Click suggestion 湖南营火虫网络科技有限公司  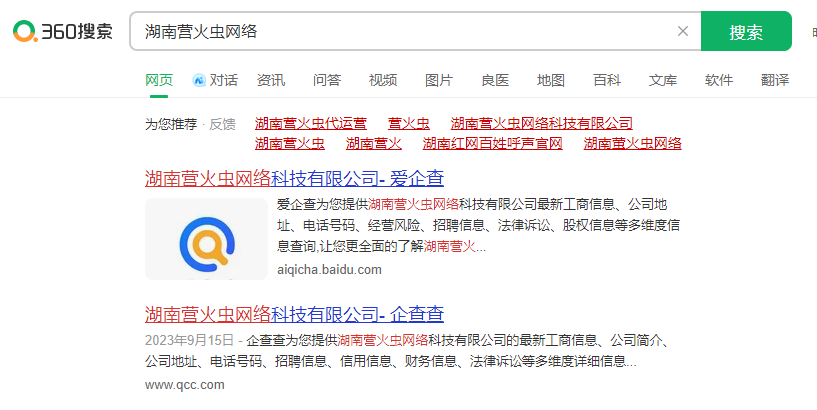click(541, 123)
